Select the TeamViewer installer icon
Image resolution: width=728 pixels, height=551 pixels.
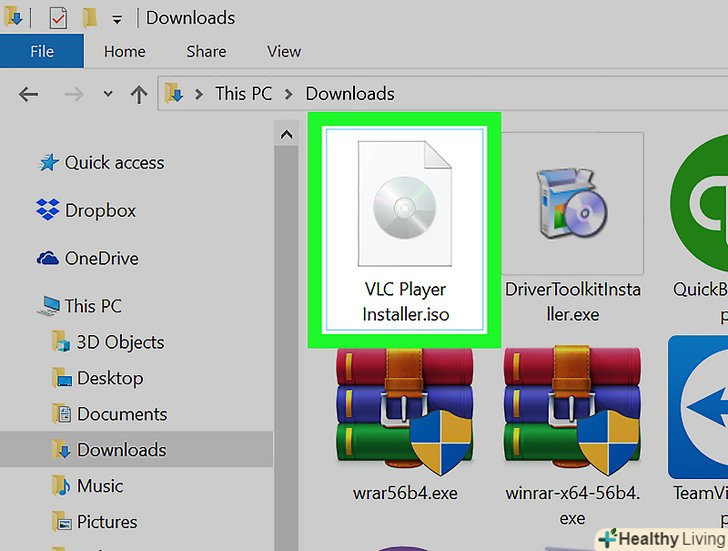click(x=698, y=407)
